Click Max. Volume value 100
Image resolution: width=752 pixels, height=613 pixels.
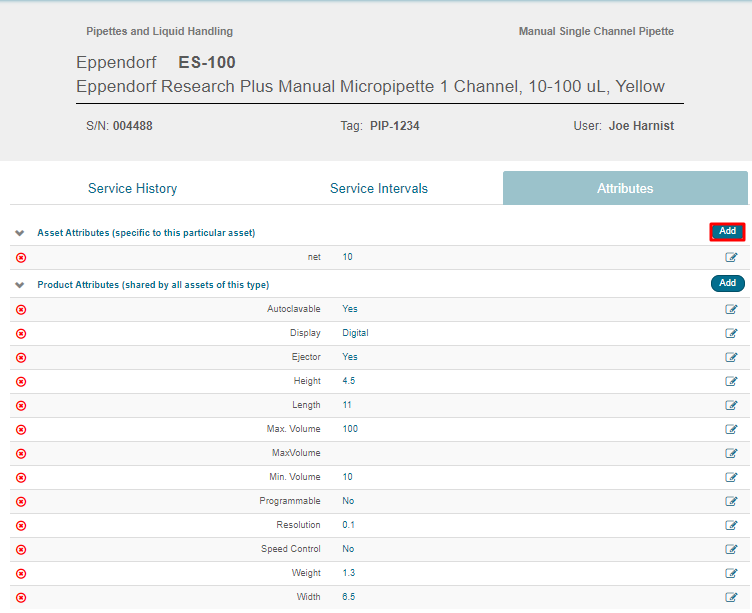point(350,429)
